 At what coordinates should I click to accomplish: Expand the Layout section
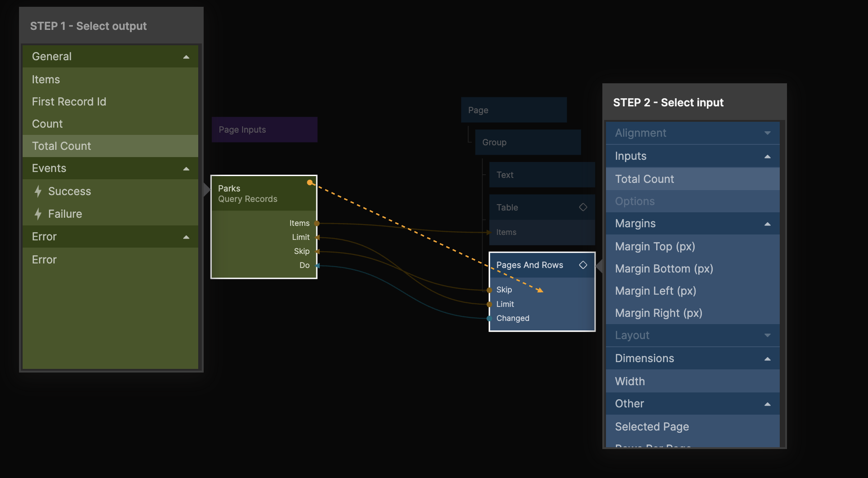click(767, 335)
